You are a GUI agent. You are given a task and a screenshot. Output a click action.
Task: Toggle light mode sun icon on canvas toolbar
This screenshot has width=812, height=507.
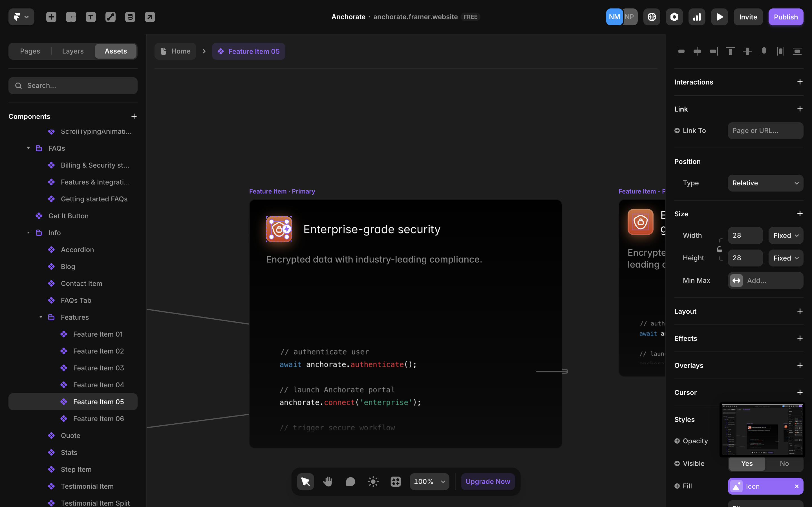pos(373,482)
